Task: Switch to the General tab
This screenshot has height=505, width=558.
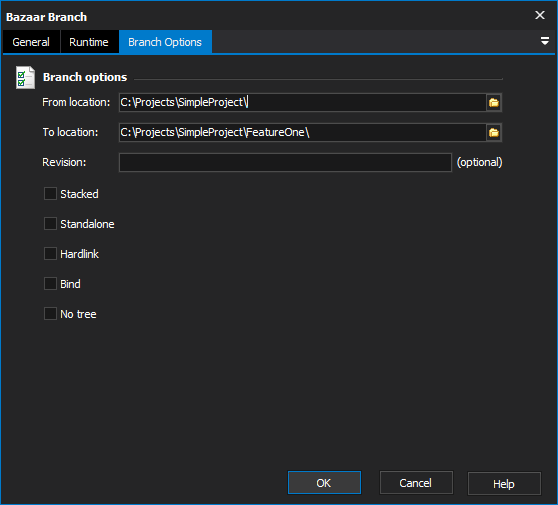Action: pyautogui.click(x=31, y=42)
